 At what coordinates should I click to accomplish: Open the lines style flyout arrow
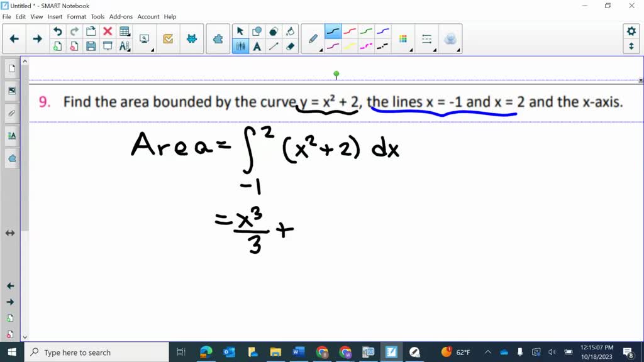pyautogui.click(x=435, y=50)
